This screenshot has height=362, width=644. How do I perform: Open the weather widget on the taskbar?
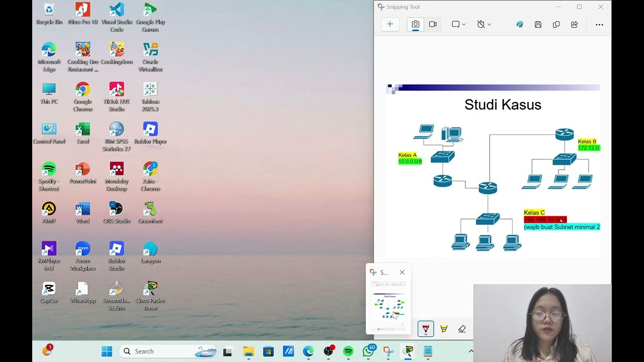point(47,350)
